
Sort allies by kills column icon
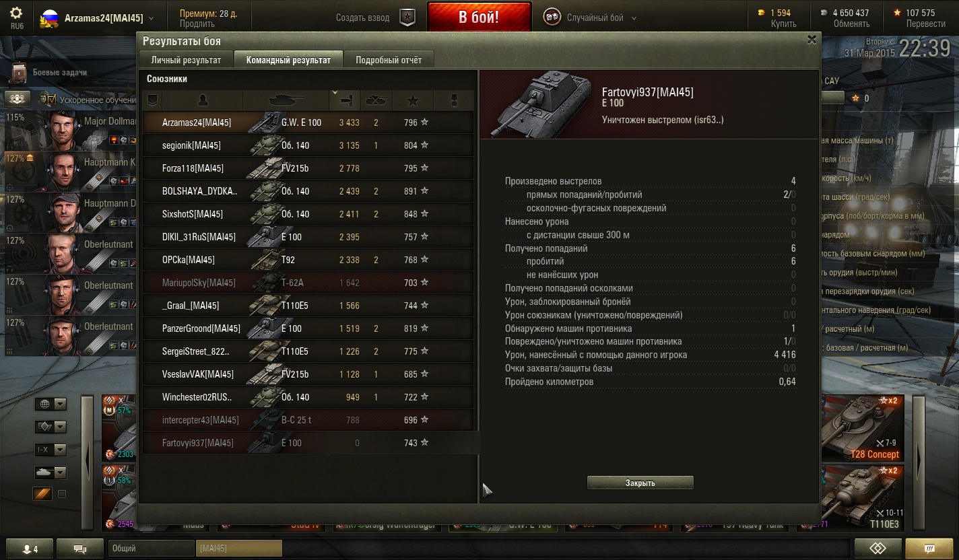click(376, 100)
